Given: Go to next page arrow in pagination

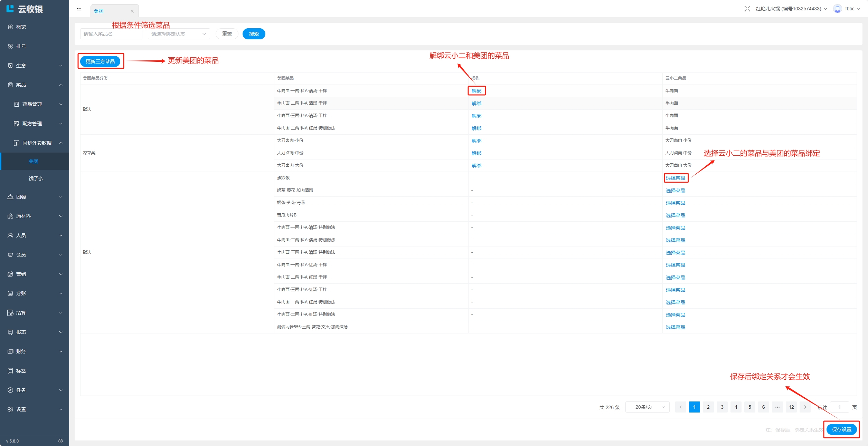Looking at the screenshot, I should 805,407.
